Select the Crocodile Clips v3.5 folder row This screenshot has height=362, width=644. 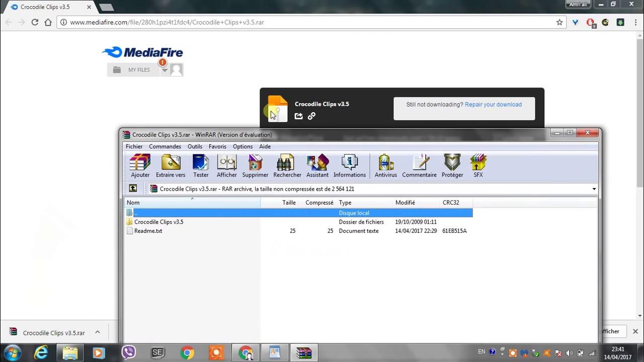coord(298,222)
